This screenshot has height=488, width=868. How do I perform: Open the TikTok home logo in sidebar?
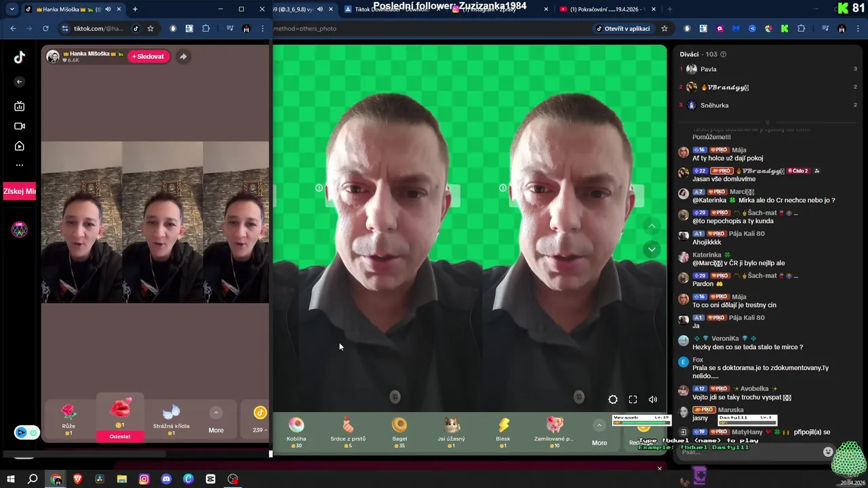pyautogui.click(x=20, y=58)
